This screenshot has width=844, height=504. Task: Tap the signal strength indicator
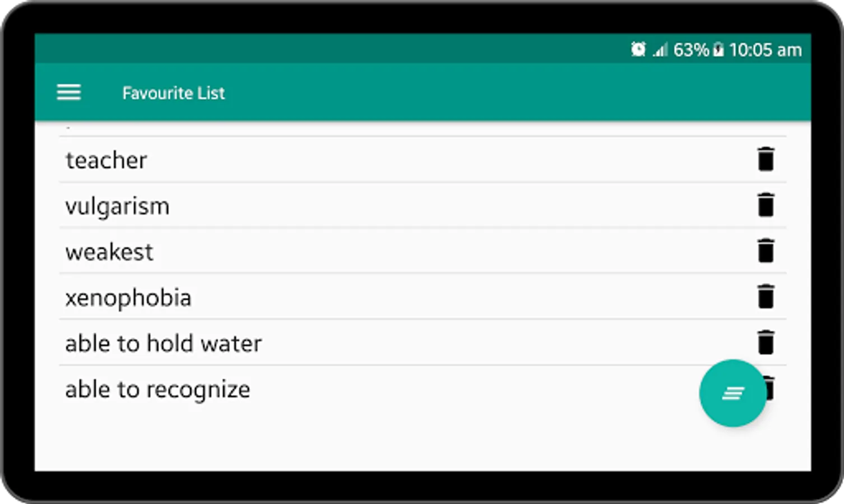[660, 50]
